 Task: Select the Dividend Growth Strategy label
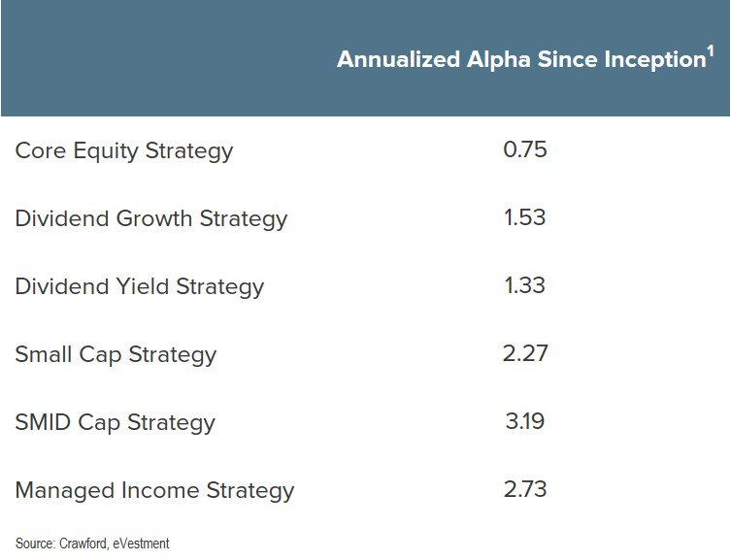click(151, 218)
